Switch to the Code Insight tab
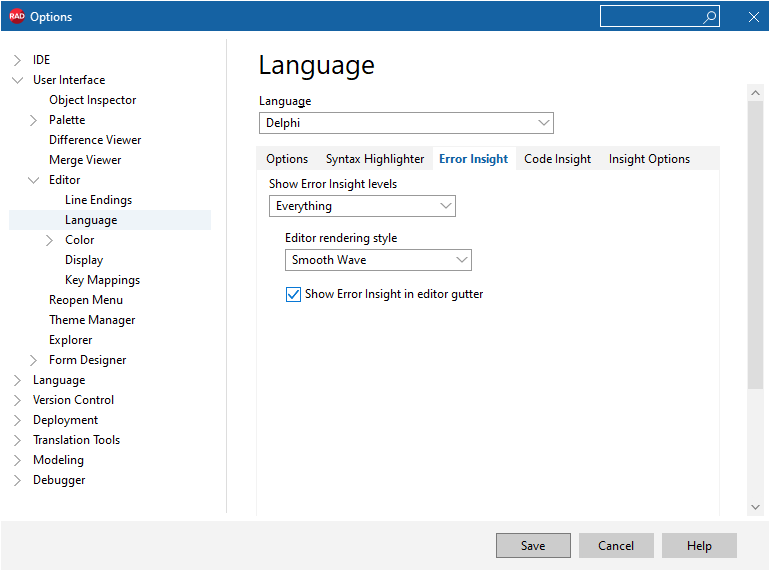Viewport: 770px width, 571px height. coord(557,159)
